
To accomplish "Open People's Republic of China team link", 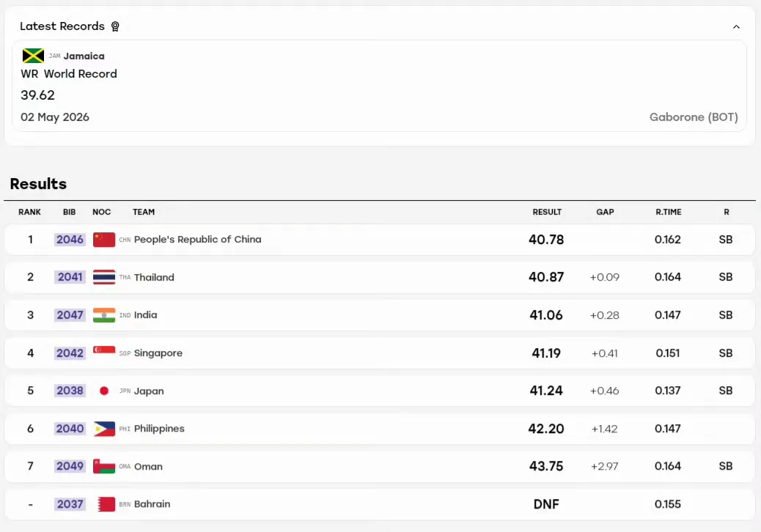I will (197, 240).
